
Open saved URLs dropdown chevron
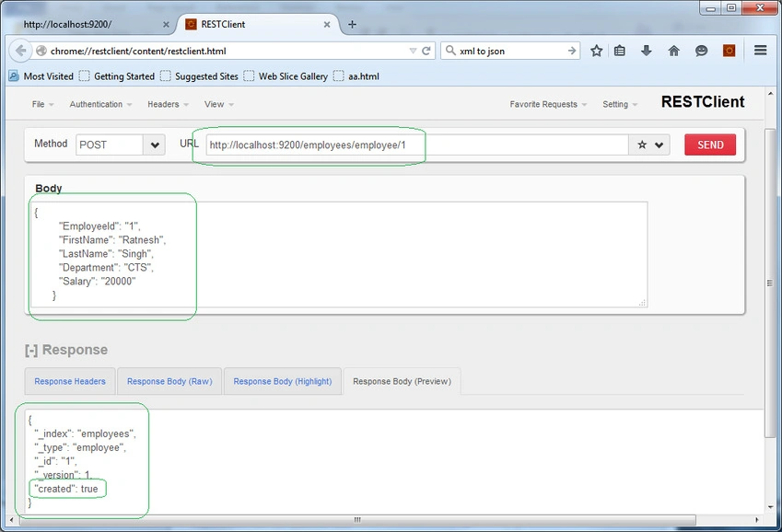pos(659,145)
